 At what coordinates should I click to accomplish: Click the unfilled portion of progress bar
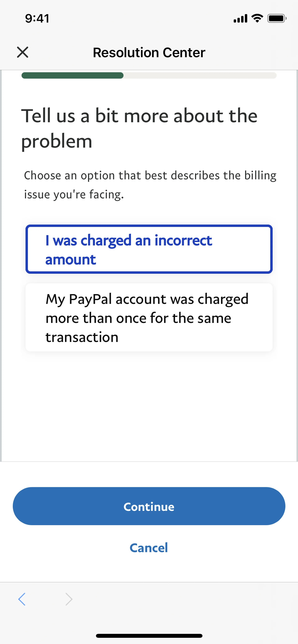point(200,75)
